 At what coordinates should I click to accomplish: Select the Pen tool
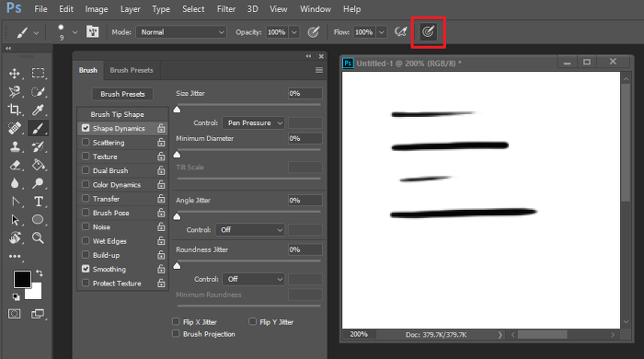click(16, 202)
